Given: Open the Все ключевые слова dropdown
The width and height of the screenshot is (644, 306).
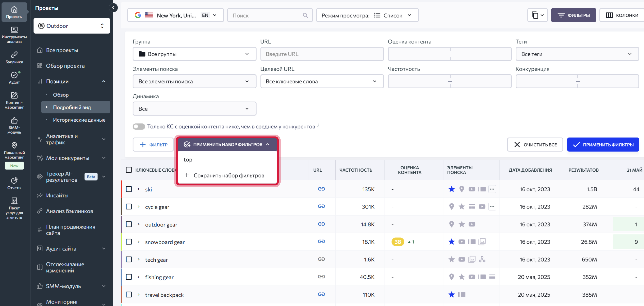Looking at the screenshot, I should point(322,81).
